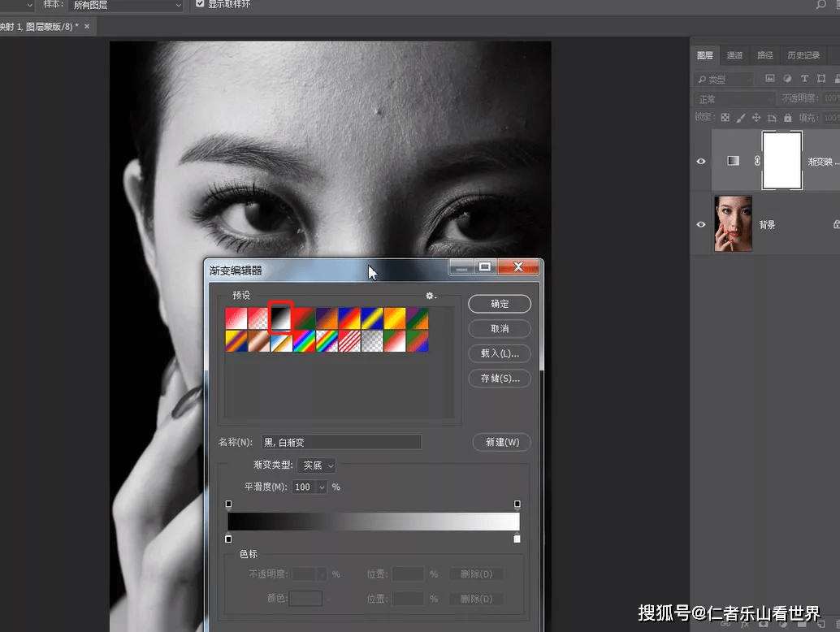Click the adjustment layer filter icon
Image resolution: width=840 pixels, height=632 pixels.
[x=787, y=78]
